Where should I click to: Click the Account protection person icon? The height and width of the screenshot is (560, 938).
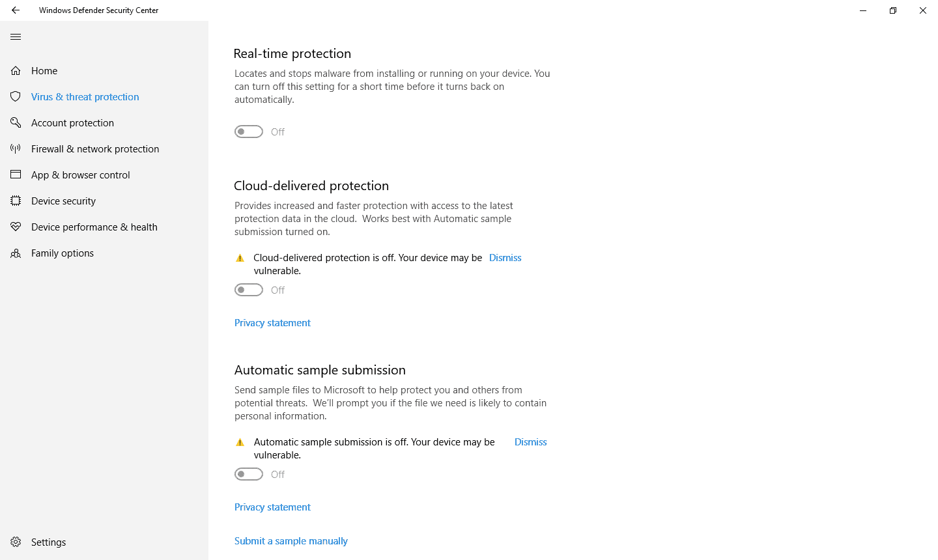click(16, 122)
